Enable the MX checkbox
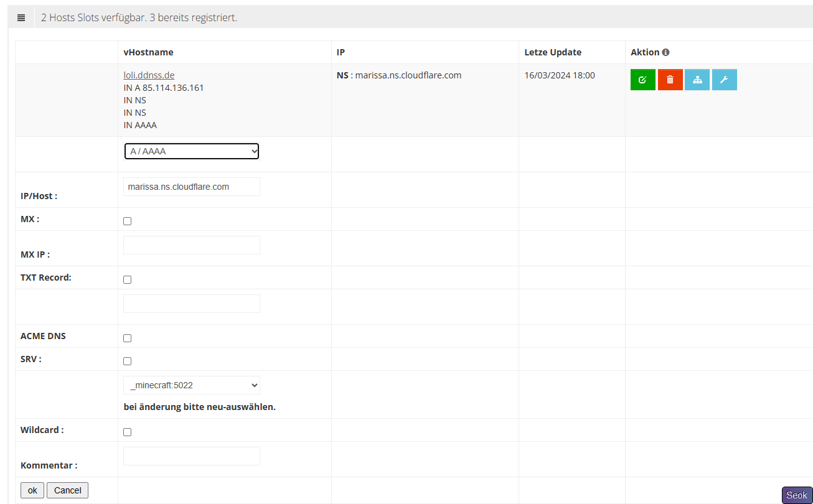 pyautogui.click(x=128, y=221)
